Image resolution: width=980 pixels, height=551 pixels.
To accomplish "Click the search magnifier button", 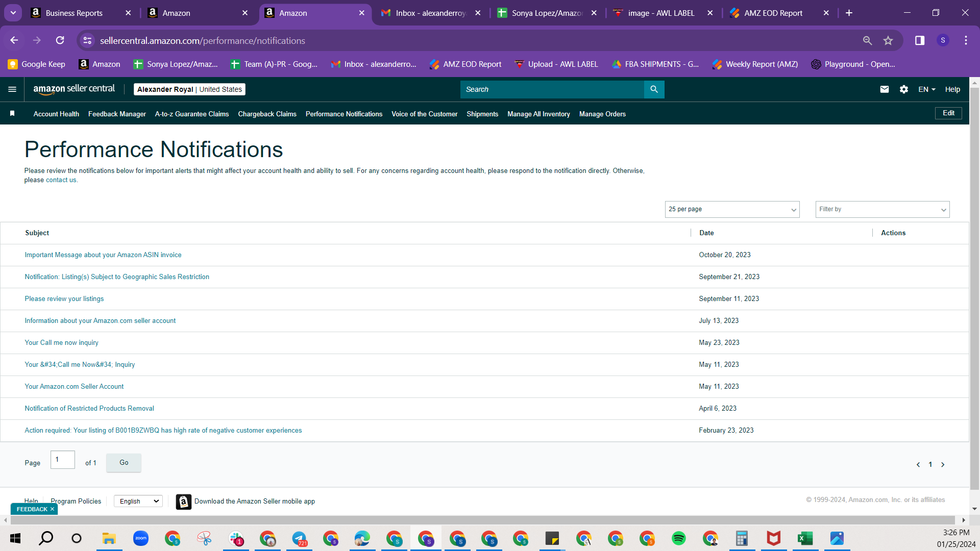I will tap(654, 89).
